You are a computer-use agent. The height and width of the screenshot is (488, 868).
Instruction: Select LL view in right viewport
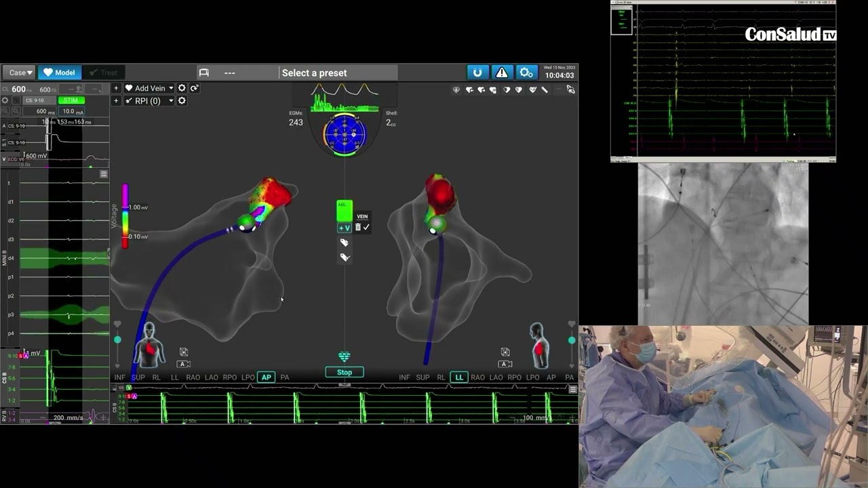(x=459, y=378)
